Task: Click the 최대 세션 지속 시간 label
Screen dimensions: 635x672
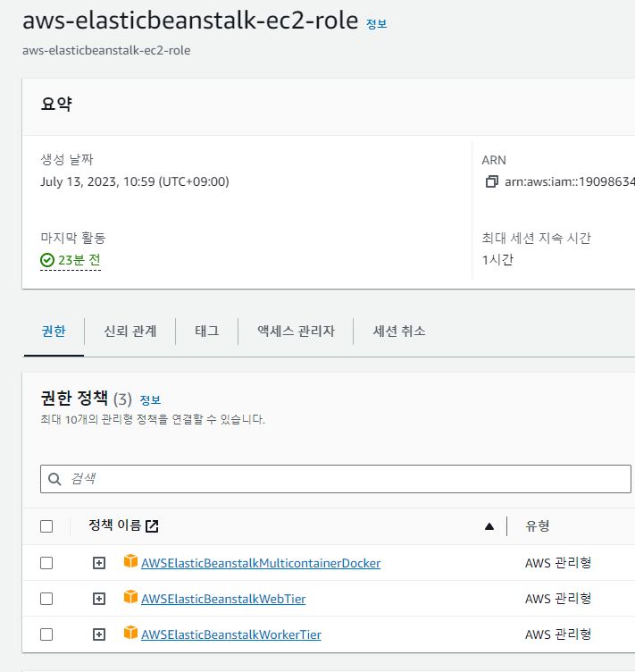Action: tap(537, 238)
